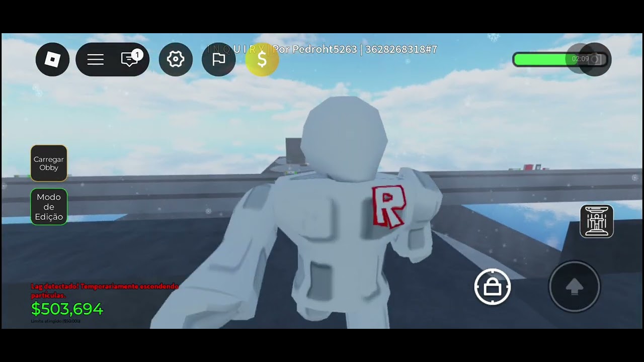Tap the camera recording icon
Screen dimensions: 644x362
[594, 59]
